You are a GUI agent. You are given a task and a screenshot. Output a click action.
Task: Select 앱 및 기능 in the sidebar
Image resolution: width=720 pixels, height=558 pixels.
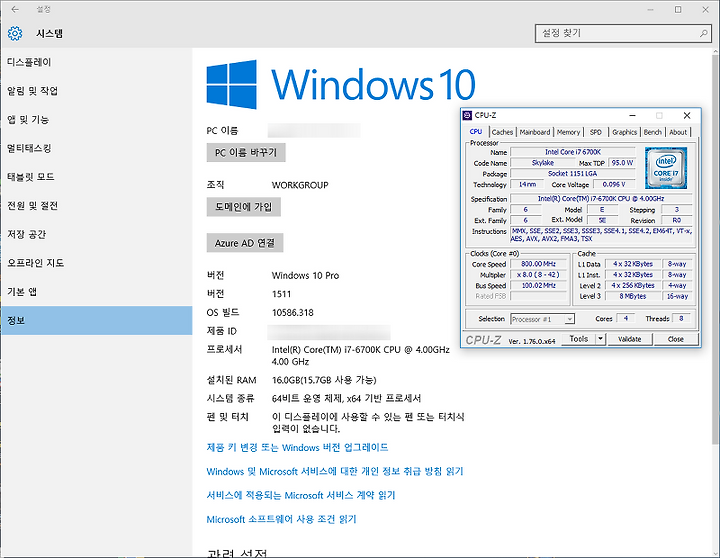(96, 119)
